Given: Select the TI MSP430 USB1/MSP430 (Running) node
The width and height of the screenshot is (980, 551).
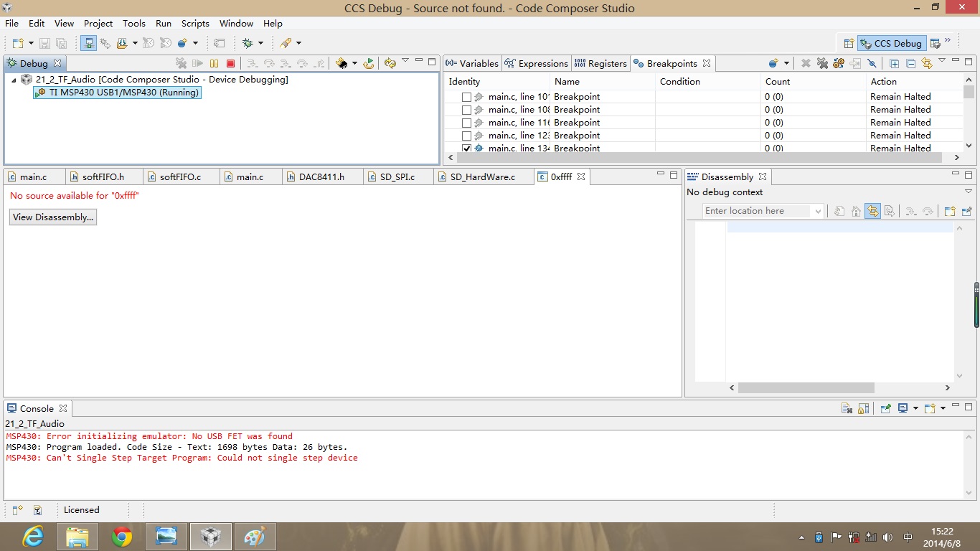Looking at the screenshot, I should (118, 93).
